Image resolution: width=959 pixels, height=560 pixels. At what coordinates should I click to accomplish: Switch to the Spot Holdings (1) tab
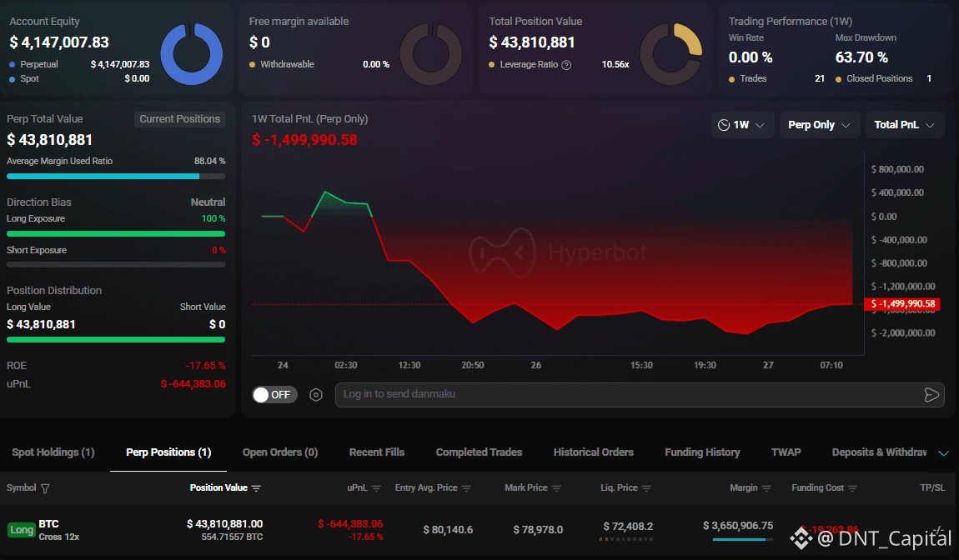click(x=53, y=452)
